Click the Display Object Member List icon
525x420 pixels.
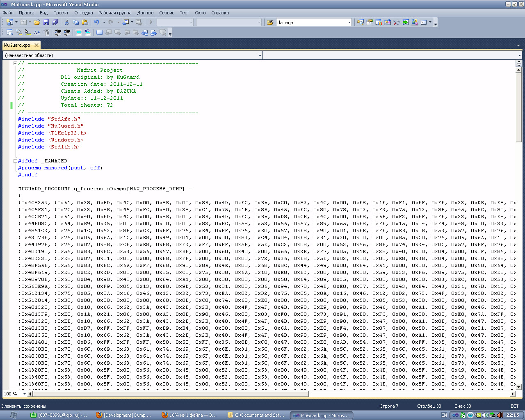coord(10,32)
